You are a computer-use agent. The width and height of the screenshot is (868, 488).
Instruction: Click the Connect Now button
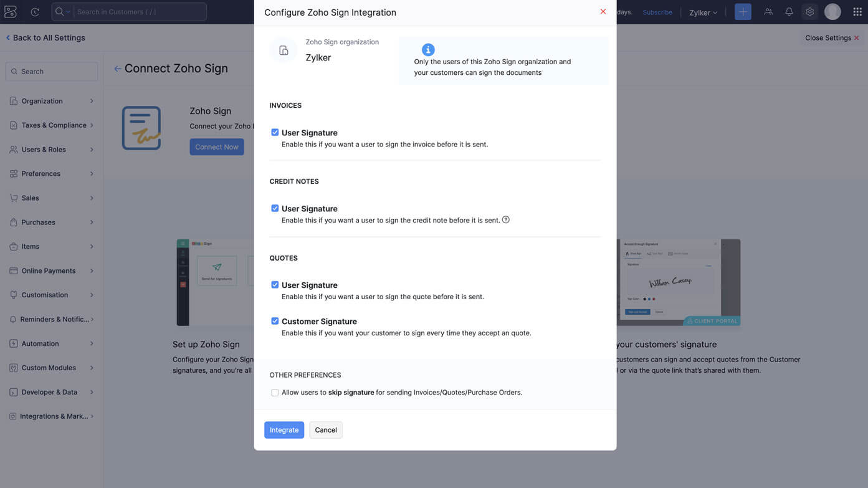point(217,147)
